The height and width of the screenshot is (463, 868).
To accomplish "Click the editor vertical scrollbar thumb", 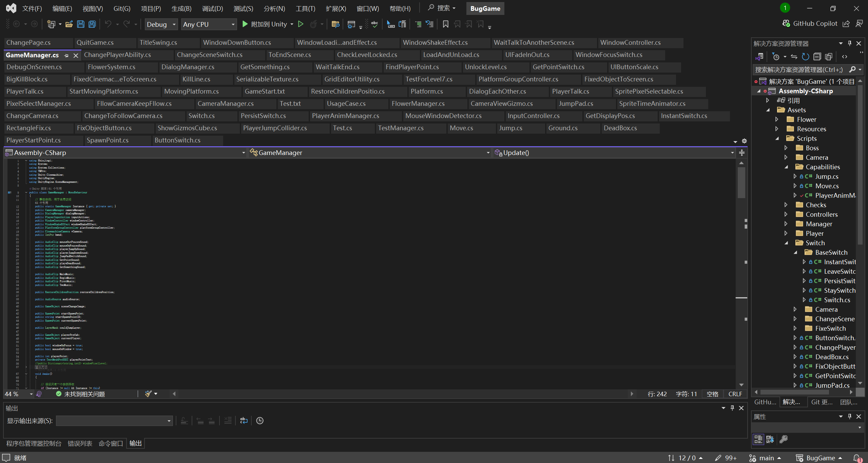I will point(741,183).
